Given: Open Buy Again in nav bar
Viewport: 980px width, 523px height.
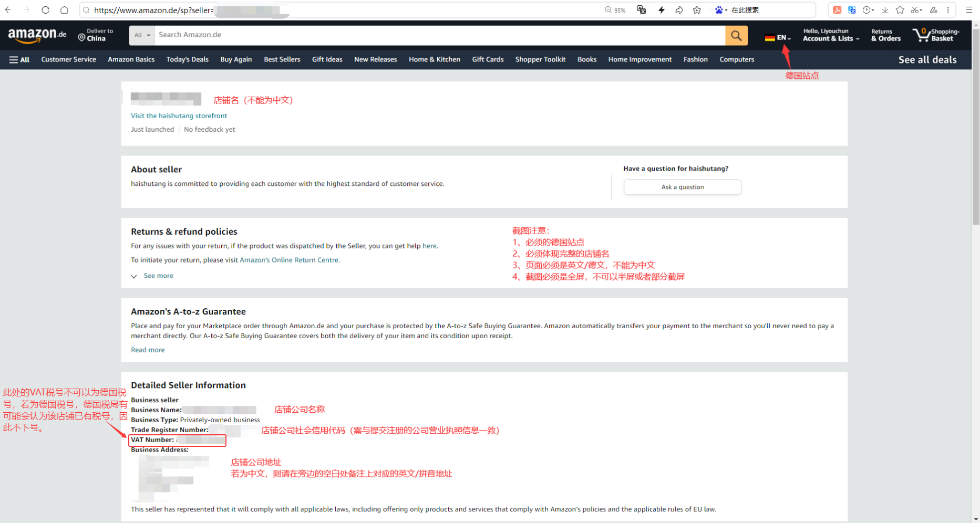Looking at the screenshot, I should pos(236,59).
